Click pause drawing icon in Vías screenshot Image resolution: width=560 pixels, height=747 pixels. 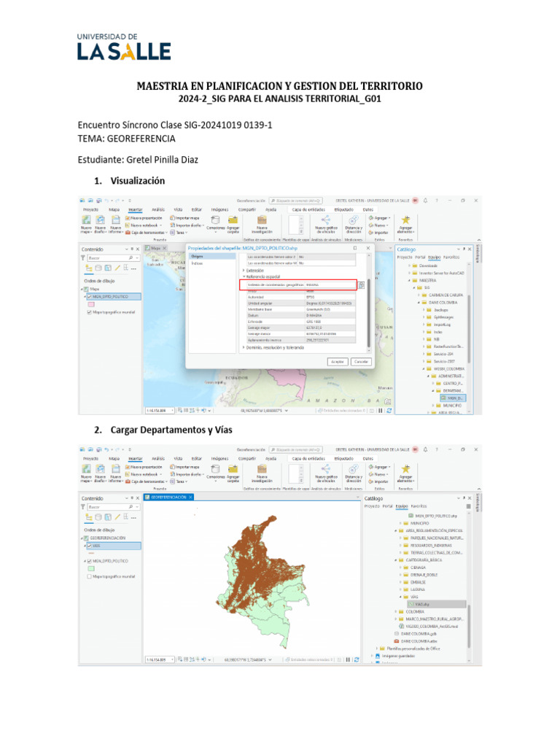348,659
